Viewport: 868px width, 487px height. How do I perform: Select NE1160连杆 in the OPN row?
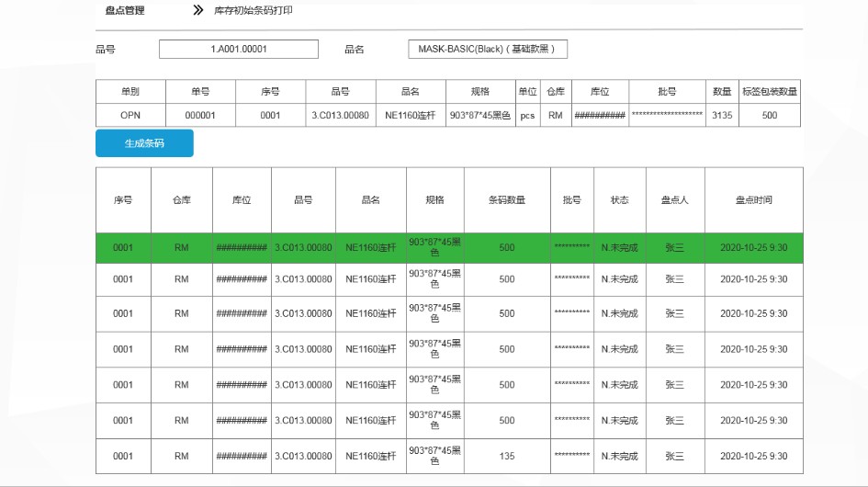(411, 115)
